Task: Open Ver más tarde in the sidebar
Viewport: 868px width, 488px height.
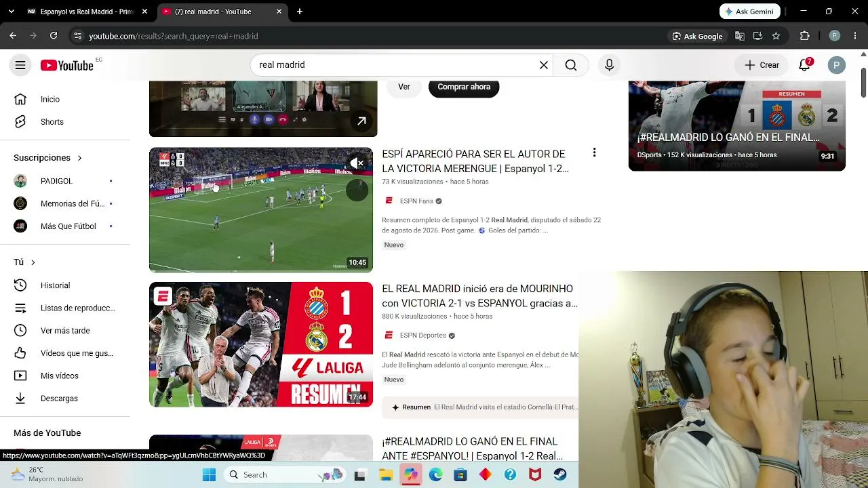Action: pyautogui.click(x=65, y=331)
